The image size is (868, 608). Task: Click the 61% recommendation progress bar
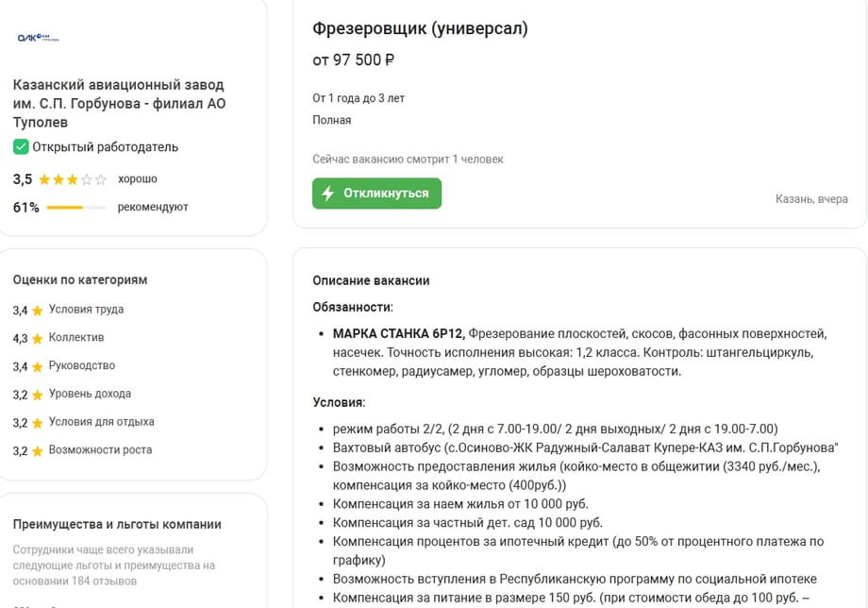point(75,208)
